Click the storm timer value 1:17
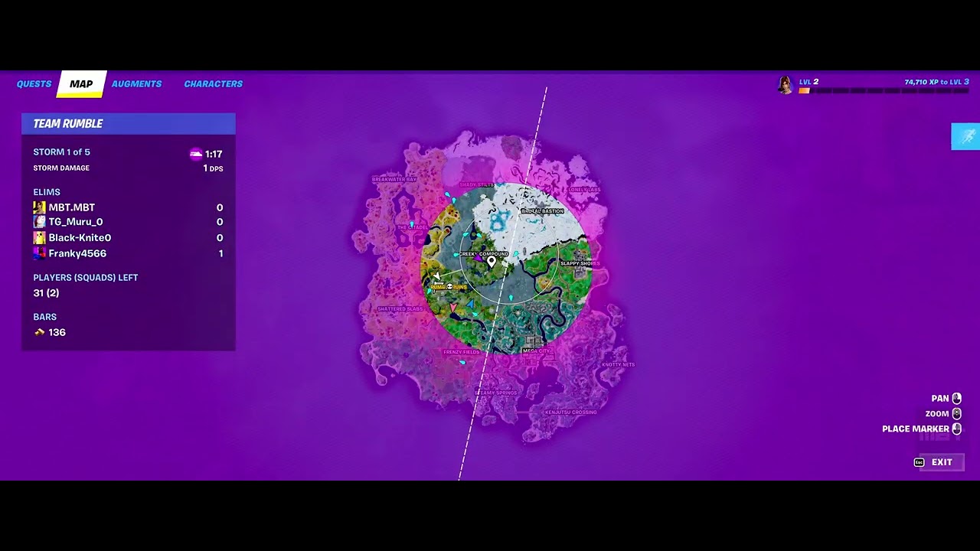Screen dimensions: 980x551 pos(214,154)
